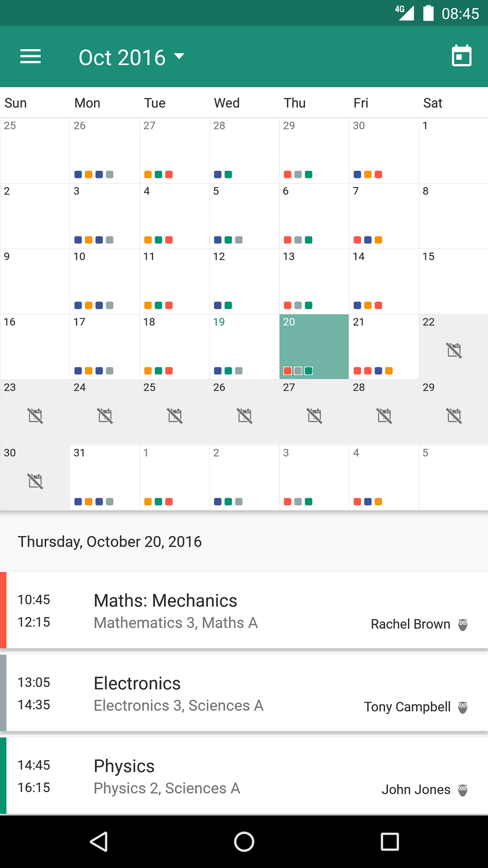This screenshot has width=488, height=868.
Task: Open the Maths: Mechanics lesson entry
Action: [x=244, y=610]
